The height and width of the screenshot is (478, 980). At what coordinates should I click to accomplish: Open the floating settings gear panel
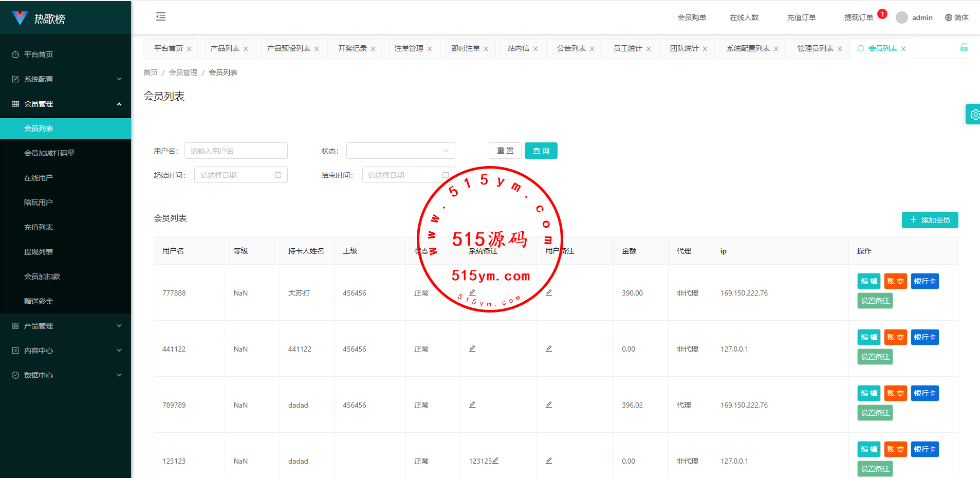pos(973,114)
